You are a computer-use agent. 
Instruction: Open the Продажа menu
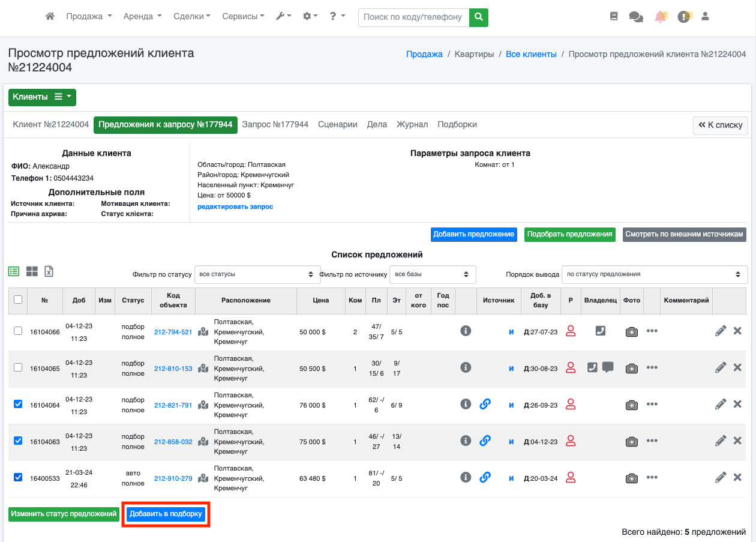89,17
